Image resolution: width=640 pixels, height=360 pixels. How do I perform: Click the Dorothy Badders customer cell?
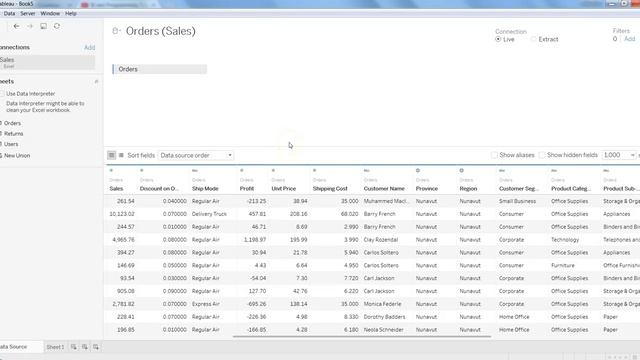384,317
